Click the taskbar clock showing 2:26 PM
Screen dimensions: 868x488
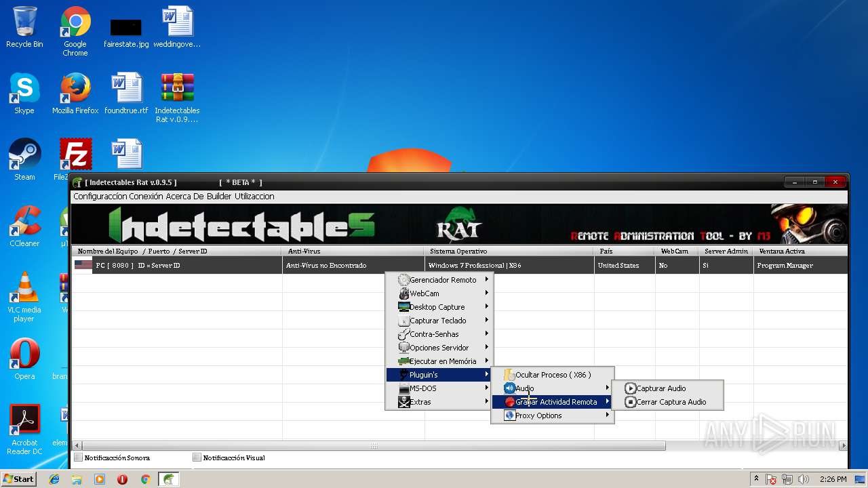(x=833, y=479)
